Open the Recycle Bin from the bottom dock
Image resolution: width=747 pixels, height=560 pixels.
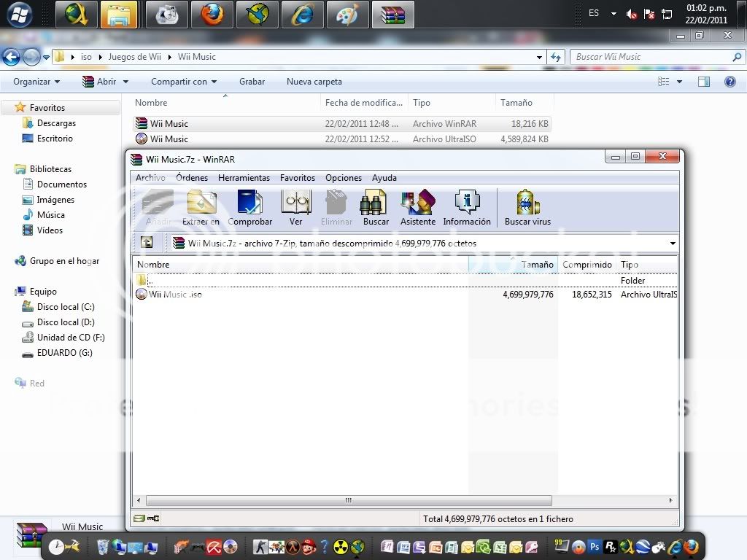pyautogui.click(x=103, y=546)
